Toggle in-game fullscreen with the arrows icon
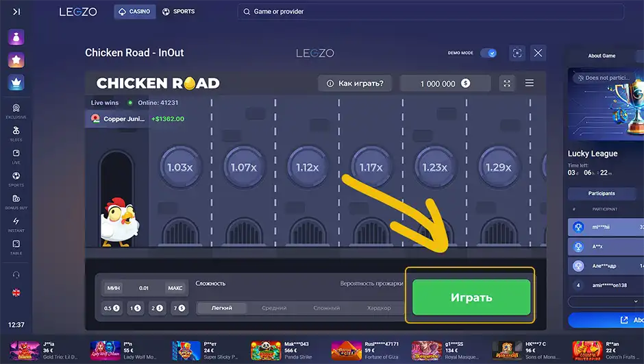This screenshot has width=644, height=364. (507, 84)
